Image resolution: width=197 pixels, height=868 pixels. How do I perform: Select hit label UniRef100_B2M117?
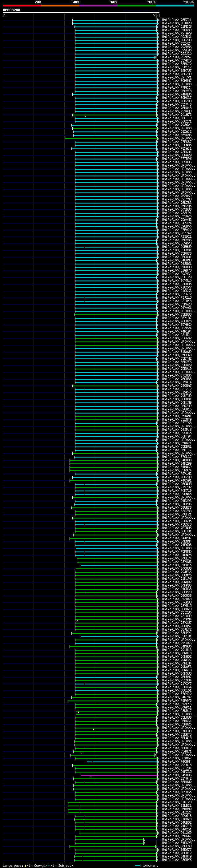177,67
